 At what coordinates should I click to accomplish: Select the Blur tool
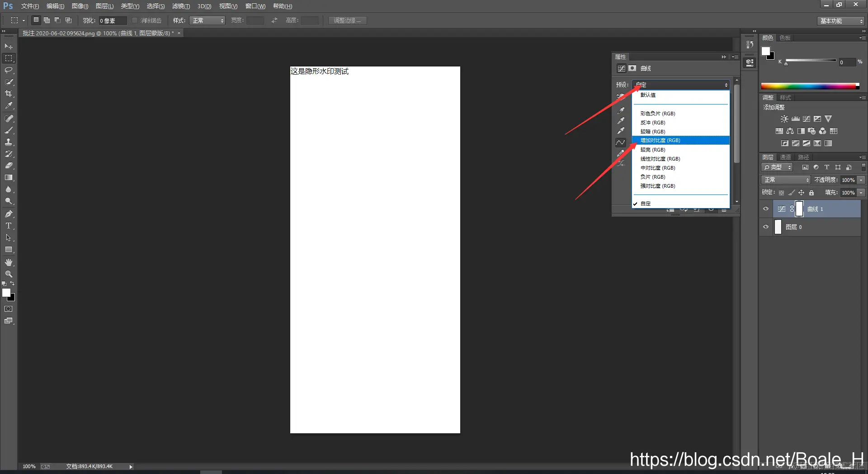(9, 190)
